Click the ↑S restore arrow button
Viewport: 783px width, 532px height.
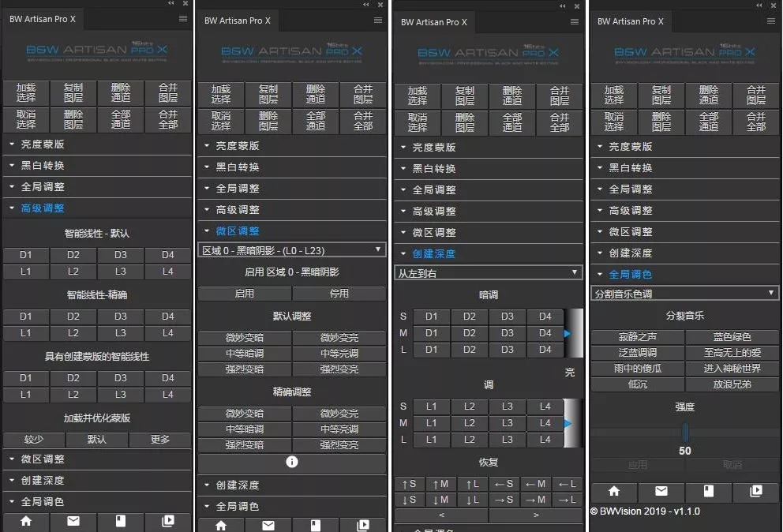pos(409,484)
